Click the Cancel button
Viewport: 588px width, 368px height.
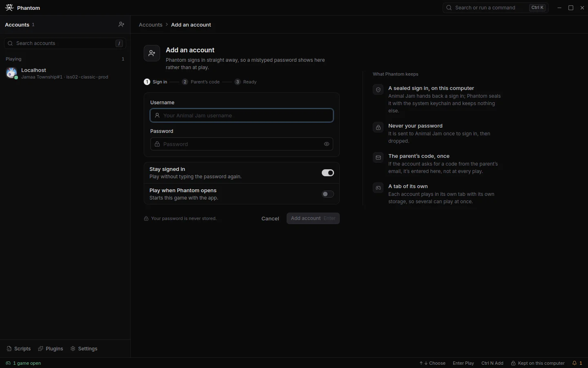(x=270, y=218)
